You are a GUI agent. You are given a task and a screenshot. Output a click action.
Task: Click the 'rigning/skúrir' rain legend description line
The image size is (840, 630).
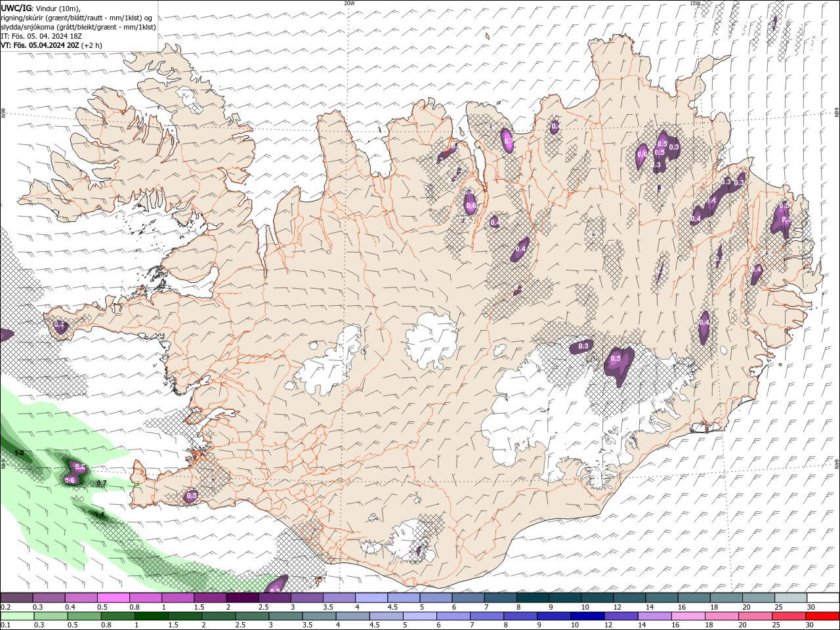(x=76, y=18)
